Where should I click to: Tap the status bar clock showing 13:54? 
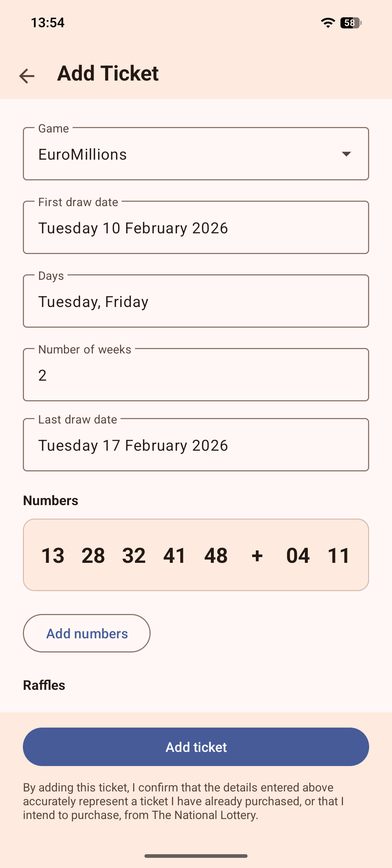[x=48, y=23]
